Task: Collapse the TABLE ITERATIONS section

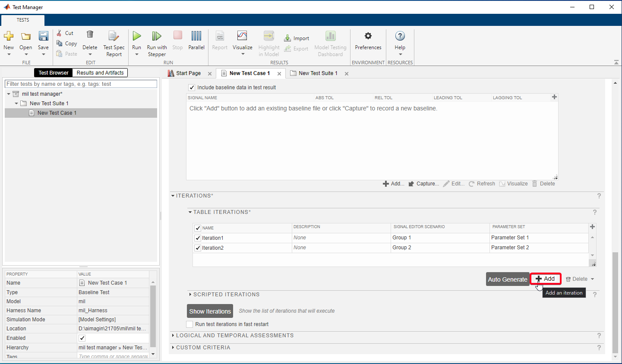Action: tap(190, 212)
